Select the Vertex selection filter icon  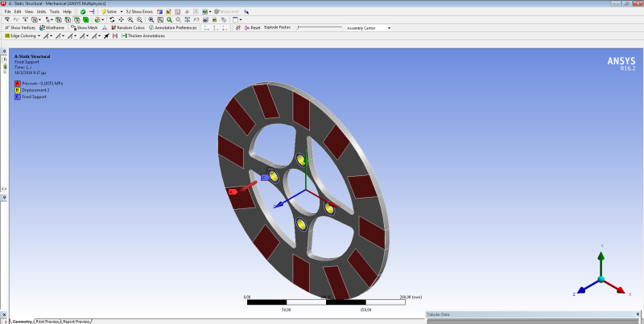tap(58, 19)
